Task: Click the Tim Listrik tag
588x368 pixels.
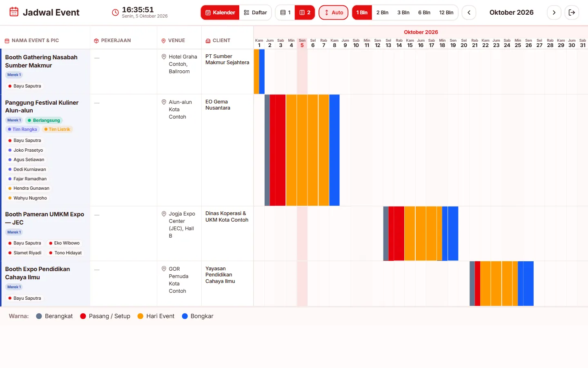Action: (57, 129)
